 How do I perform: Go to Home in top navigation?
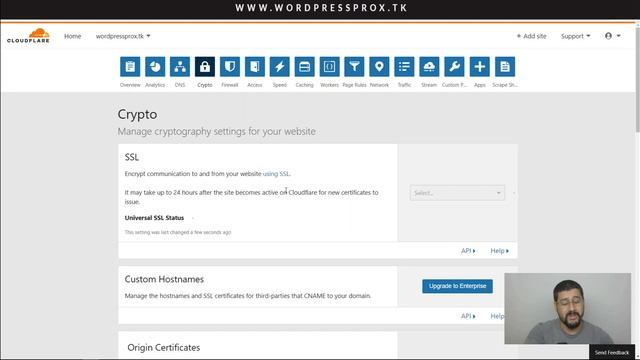pyautogui.click(x=73, y=36)
